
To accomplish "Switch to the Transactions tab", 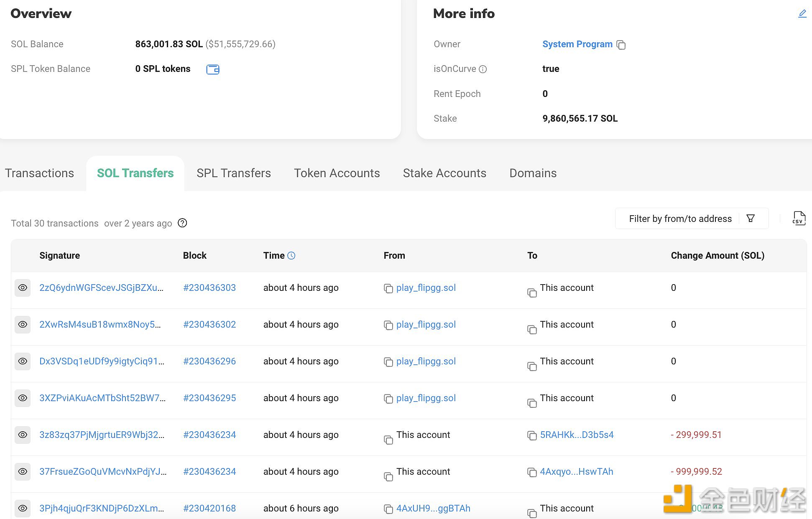I will tap(39, 173).
